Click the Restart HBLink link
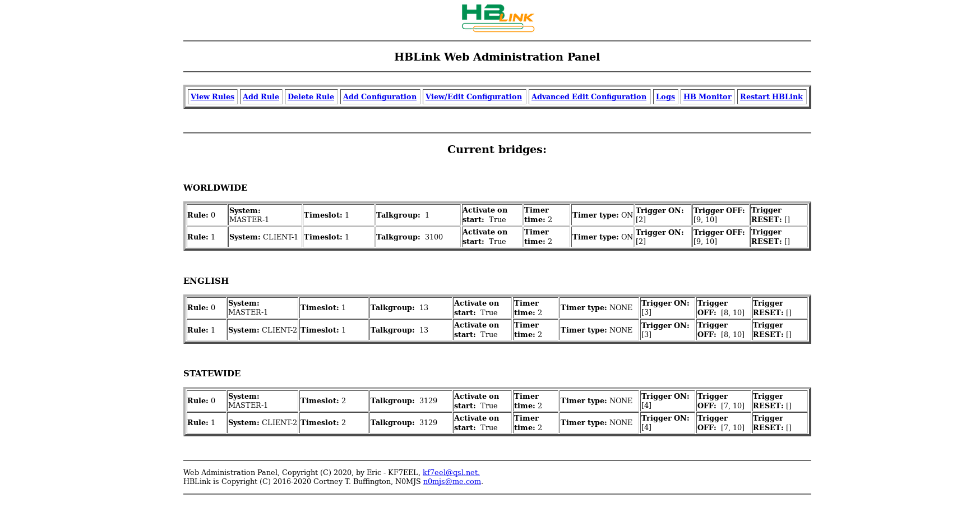The width and height of the screenshot is (980, 507). pyautogui.click(x=771, y=97)
